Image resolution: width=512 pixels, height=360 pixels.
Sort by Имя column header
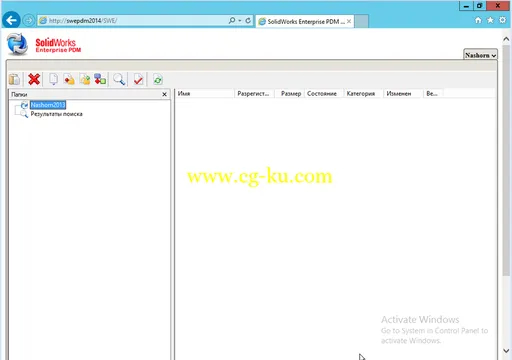pos(204,94)
